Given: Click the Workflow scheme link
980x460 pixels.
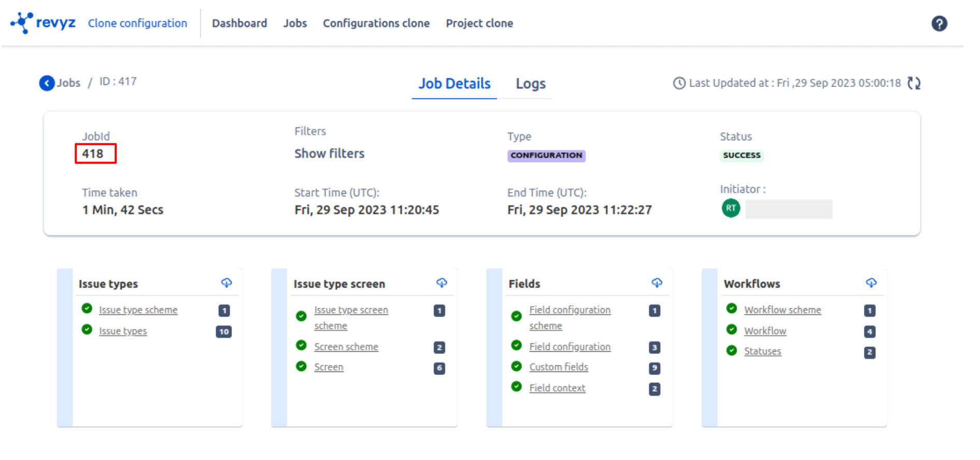Looking at the screenshot, I should click(x=782, y=310).
